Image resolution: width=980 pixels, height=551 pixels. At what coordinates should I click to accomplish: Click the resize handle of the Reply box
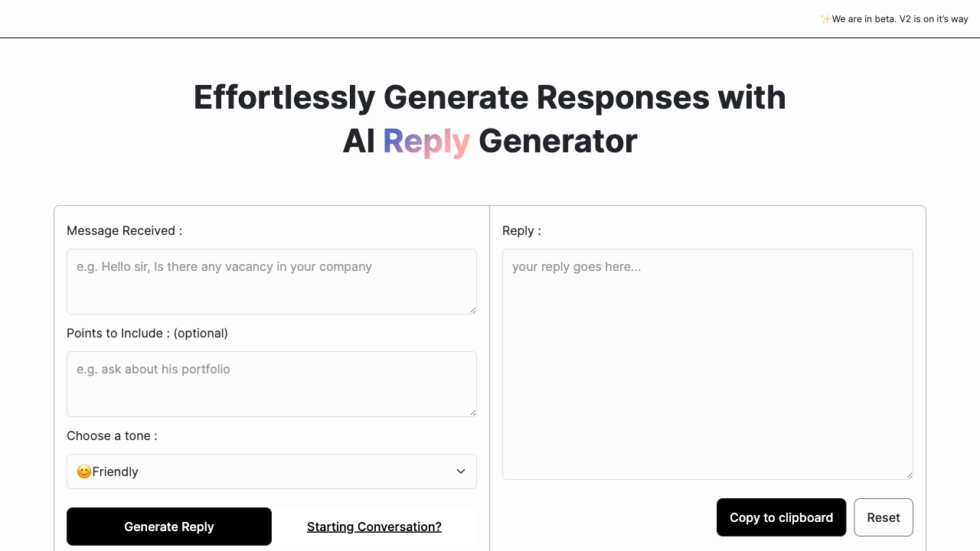click(x=909, y=474)
